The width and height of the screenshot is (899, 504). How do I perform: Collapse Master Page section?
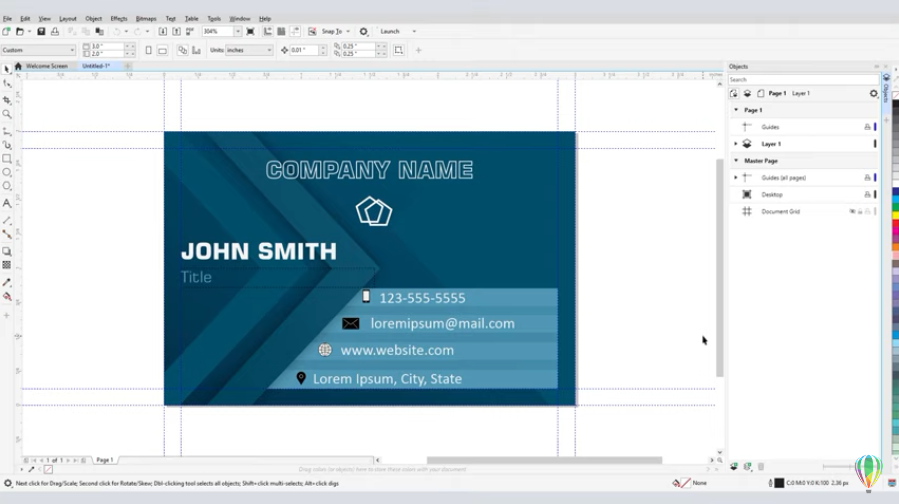pyautogui.click(x=736, y=161)
